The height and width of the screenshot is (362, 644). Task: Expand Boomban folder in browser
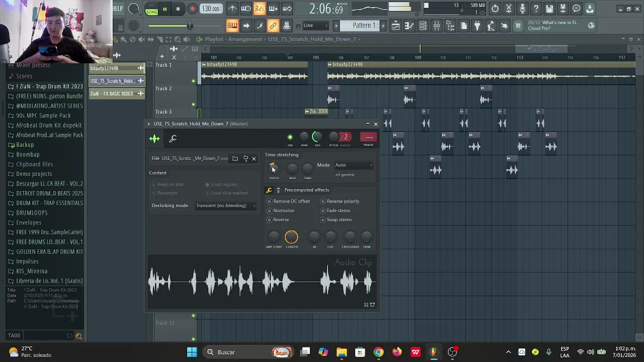tap(28, 154)
